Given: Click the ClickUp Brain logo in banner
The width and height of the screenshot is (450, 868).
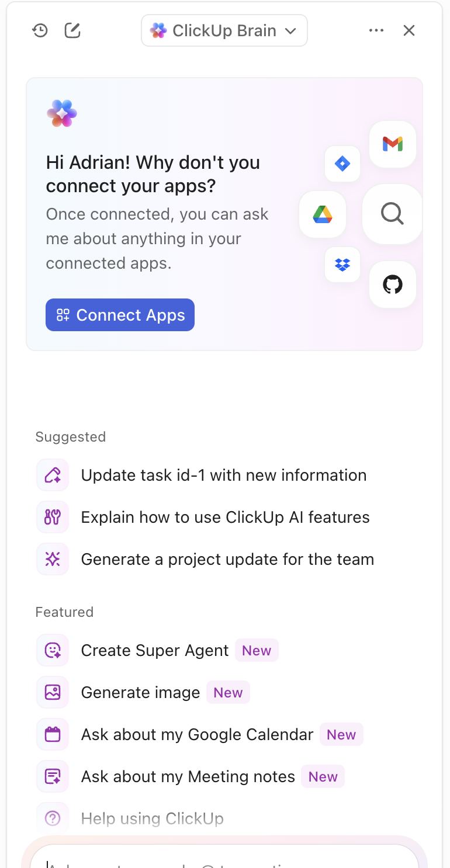Looking at the screenshot, I should [62, 113].
